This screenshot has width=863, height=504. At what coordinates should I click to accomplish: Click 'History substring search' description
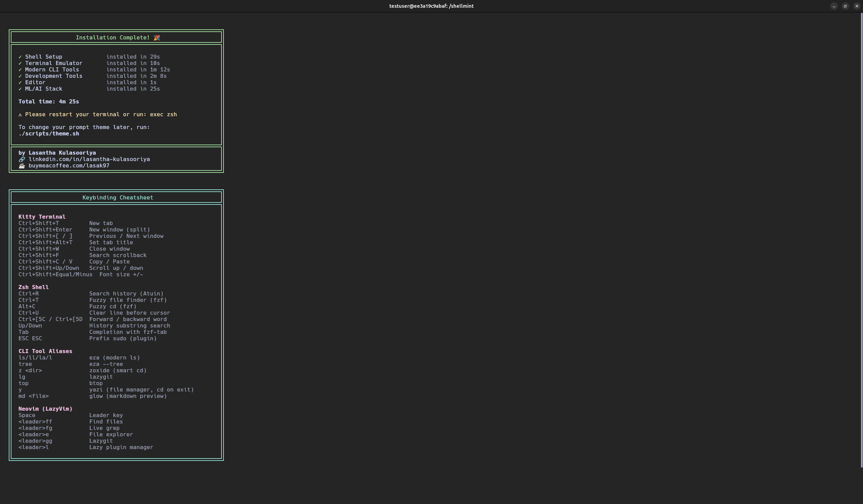[129, 326]
